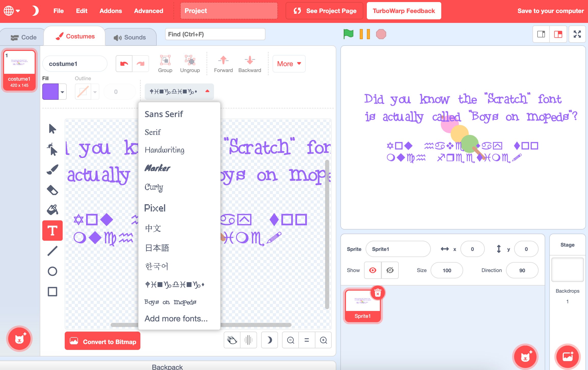Select the Fill bucket tool
Screen dimensions: 588x370
(52, 210)
